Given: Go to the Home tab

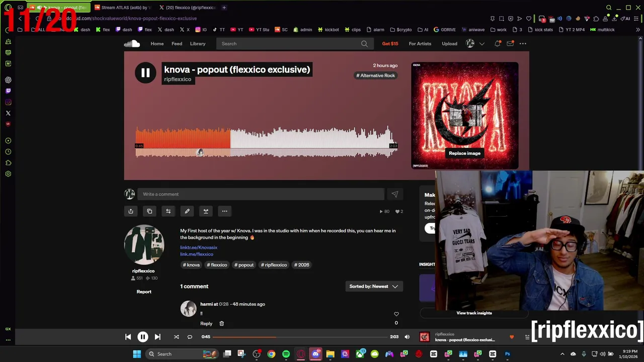Looking at the screenshot, I should [157, 44].
